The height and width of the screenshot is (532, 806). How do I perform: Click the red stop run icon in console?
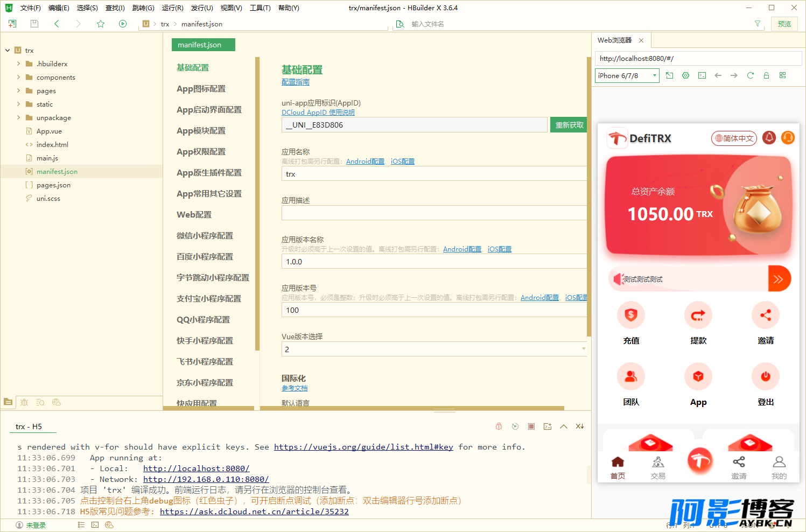click(531, 426)
